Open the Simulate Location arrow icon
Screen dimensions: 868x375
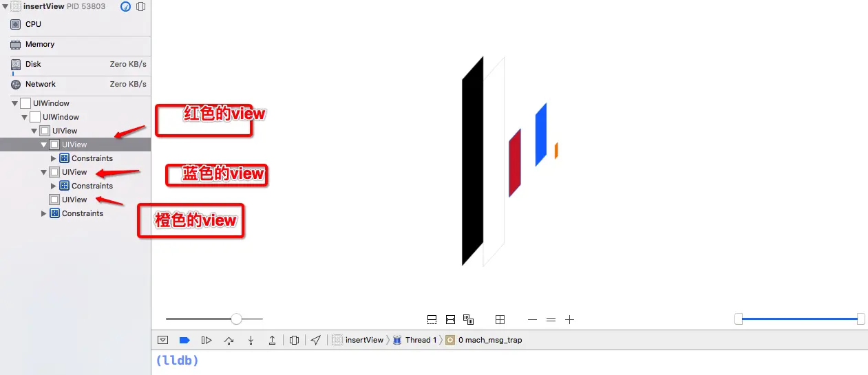point(315,340)
